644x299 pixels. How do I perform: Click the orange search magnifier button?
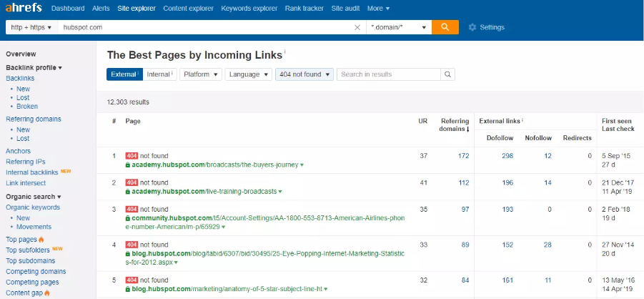(x=445, y=27)
